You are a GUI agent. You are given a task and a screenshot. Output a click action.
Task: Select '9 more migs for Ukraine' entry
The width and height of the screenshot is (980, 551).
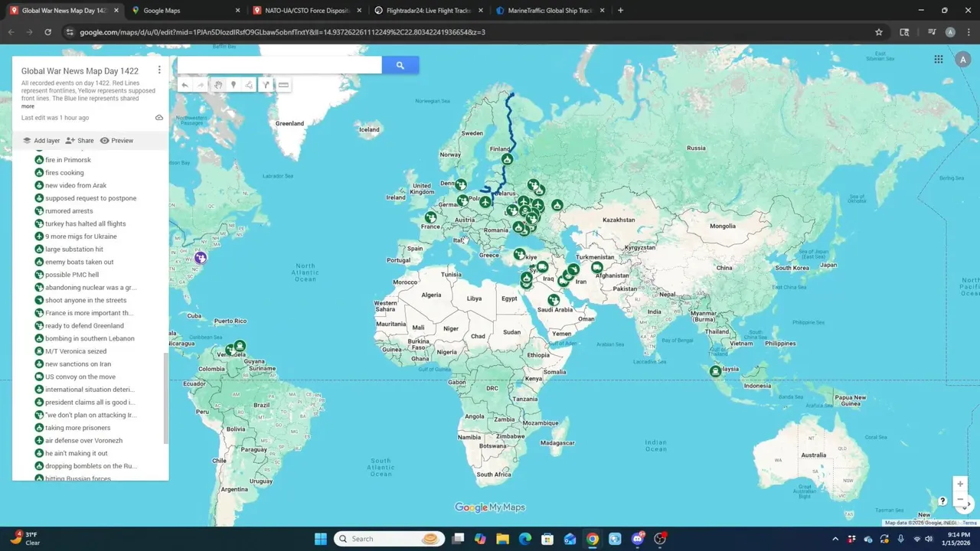(x=80, y=236)
